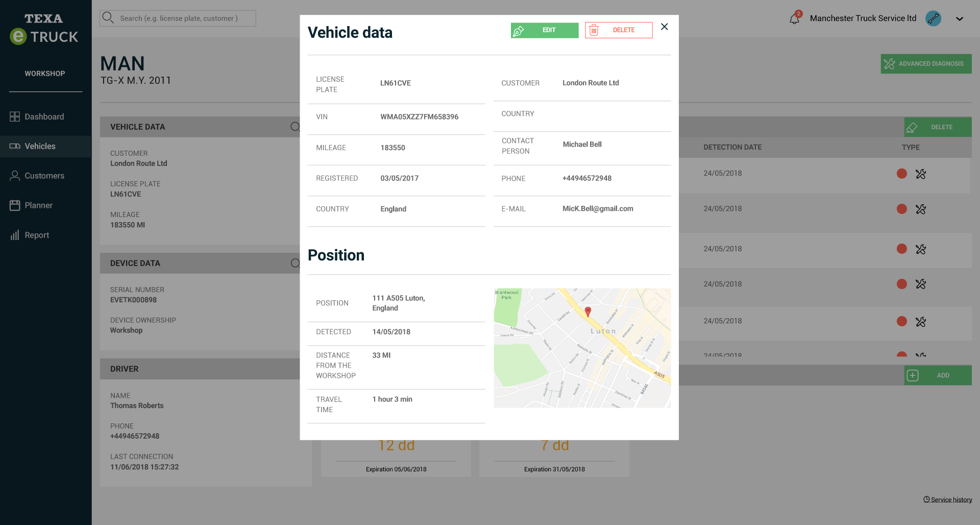
Task: Click wrench icon in second fault row
Action: 921,209
